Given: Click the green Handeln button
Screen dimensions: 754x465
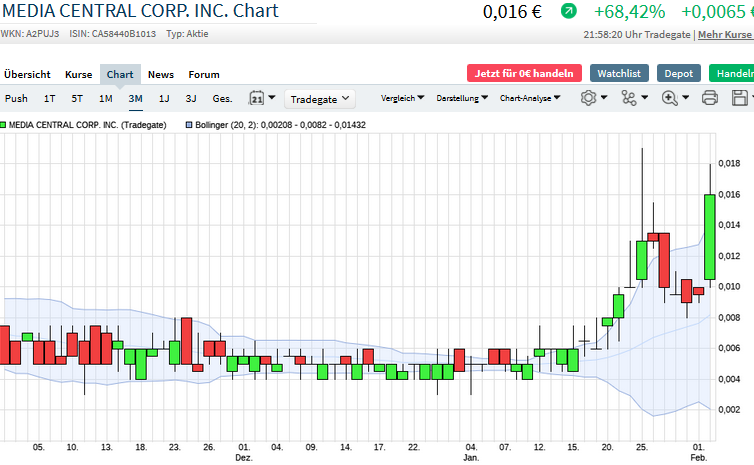Looking at the screenshot, I should tap(731, 73).
